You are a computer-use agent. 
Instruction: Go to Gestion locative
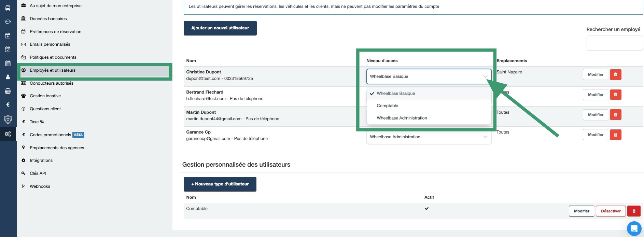coord(45,96)
